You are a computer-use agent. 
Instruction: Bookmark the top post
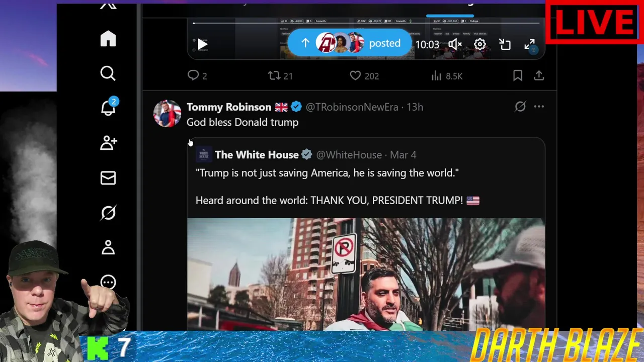coord(518,76)
